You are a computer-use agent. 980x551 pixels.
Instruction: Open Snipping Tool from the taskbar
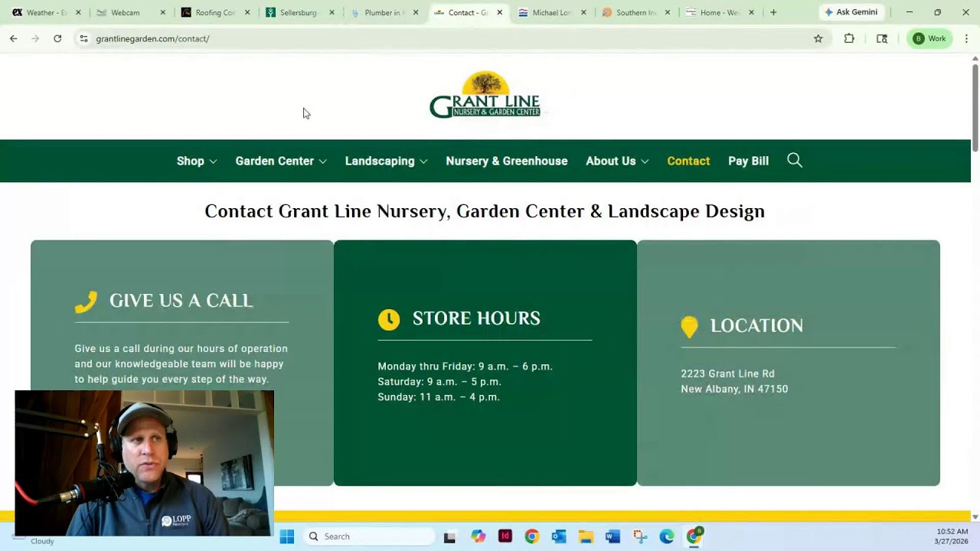point(640,536)
